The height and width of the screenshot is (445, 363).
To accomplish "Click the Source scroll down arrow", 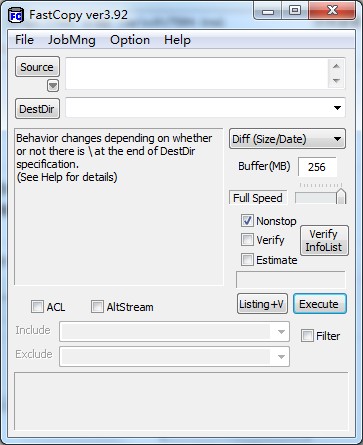I will 336,81.
